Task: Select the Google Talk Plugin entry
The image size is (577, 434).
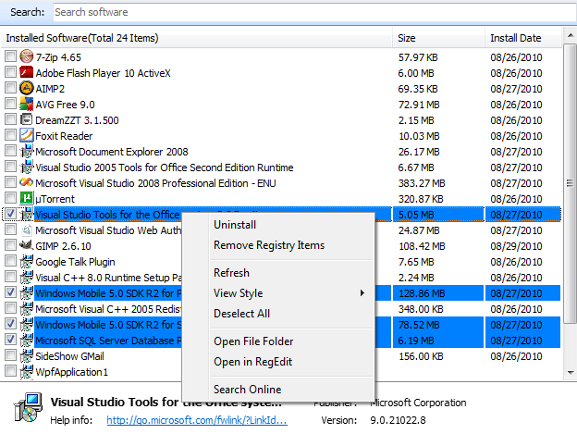Action: tap(75, 262)
